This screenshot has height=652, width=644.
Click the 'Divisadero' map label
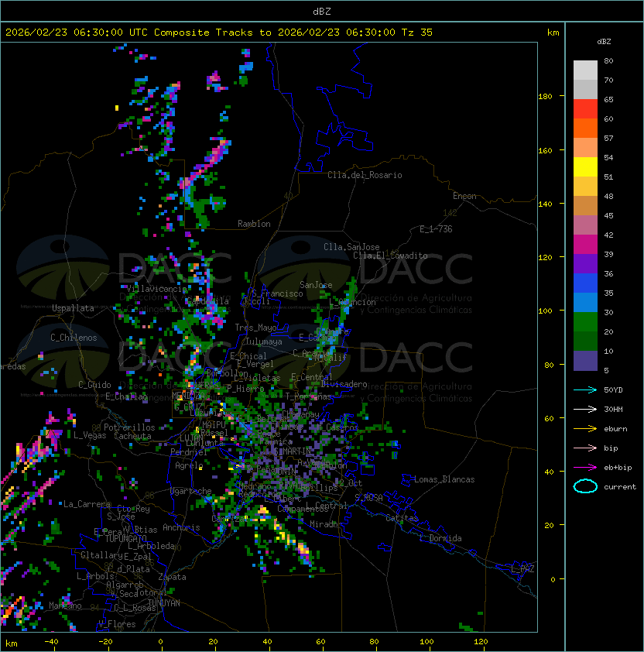pos(344,384)
